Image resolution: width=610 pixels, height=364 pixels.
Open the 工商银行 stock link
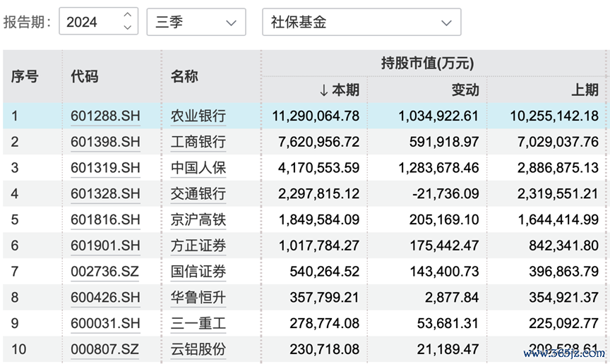(198, 142)
